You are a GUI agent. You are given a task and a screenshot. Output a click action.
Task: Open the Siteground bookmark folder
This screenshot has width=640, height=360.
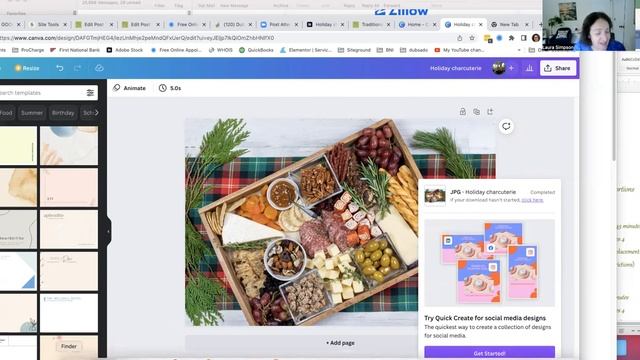[x=354, y=50]
